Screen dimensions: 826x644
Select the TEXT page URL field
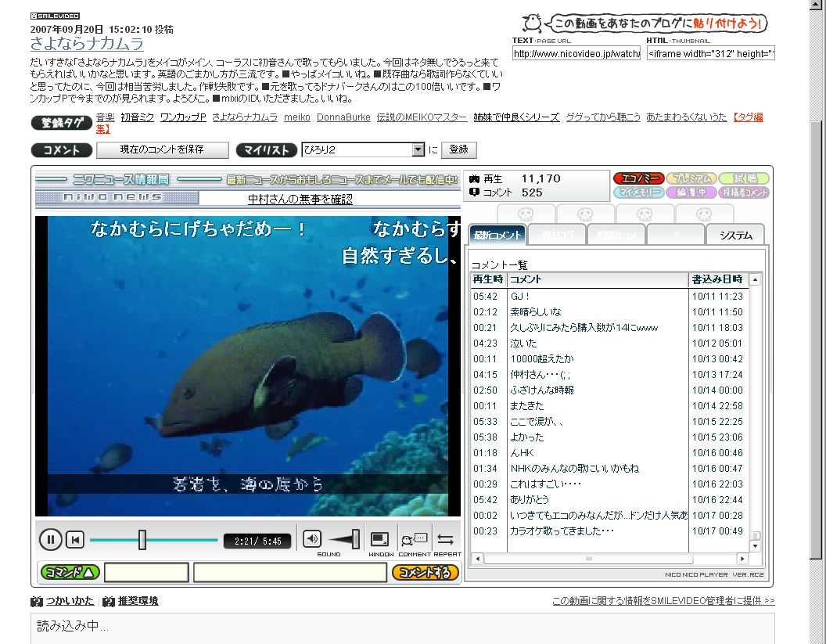click(x=576, y=53)
